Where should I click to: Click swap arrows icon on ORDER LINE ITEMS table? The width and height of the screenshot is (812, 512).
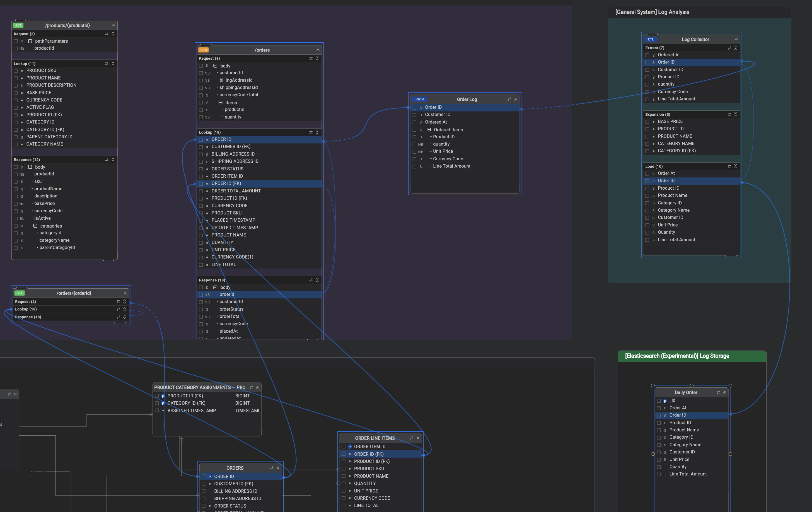point(411,438)
